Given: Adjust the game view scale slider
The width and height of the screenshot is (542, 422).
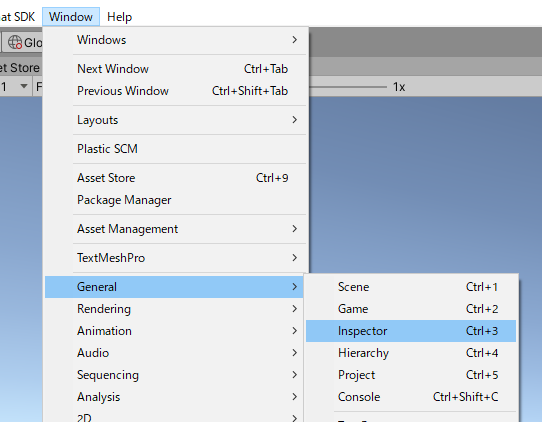Looking at the screenshot, I should point(348,87).
